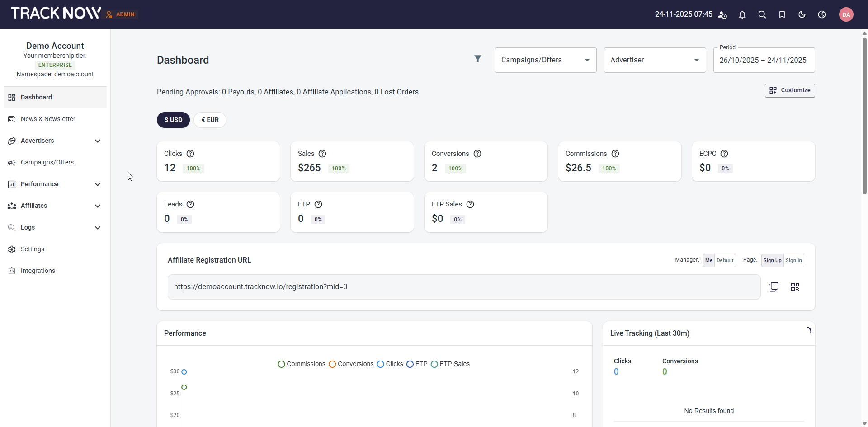Image resolution: width=868 pixels, height=427 pixels.
Task: Open News & Newsletter in sidebar
Action: (x=48, y=119)
